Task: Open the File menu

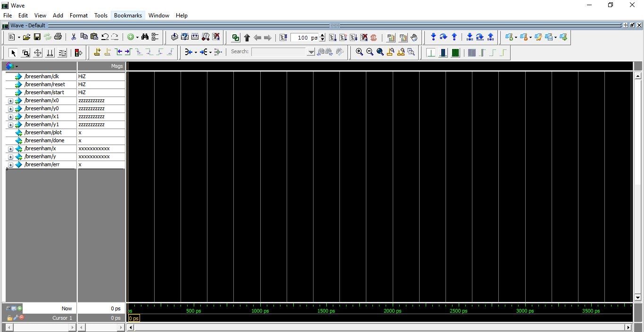Action: pos(8,16)
